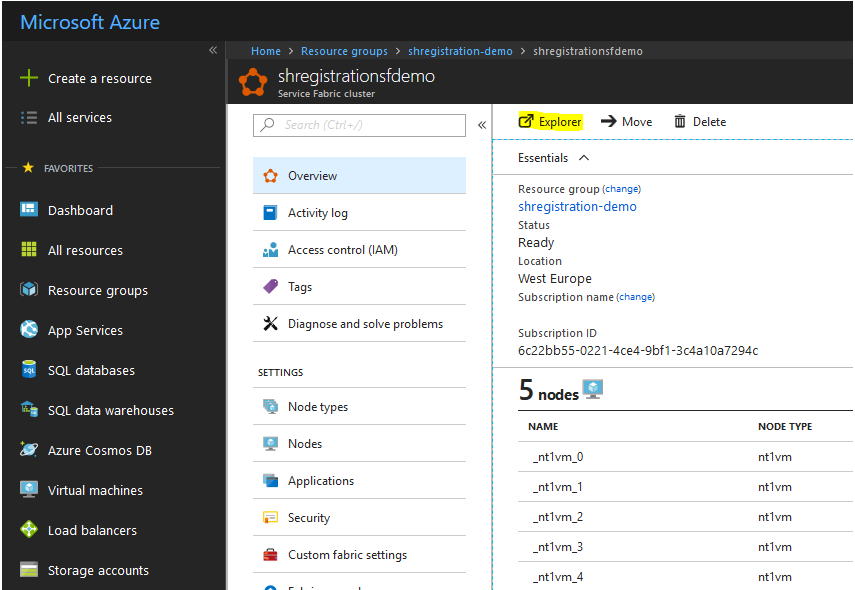The image size is (855, 590).
Task: Go to Resource groups breadcrumb link
Action: click(344, 51)
